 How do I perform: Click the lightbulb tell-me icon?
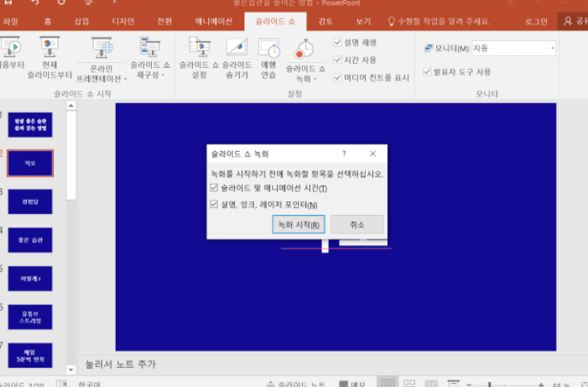pyautogui.click(x=391, y=21)
